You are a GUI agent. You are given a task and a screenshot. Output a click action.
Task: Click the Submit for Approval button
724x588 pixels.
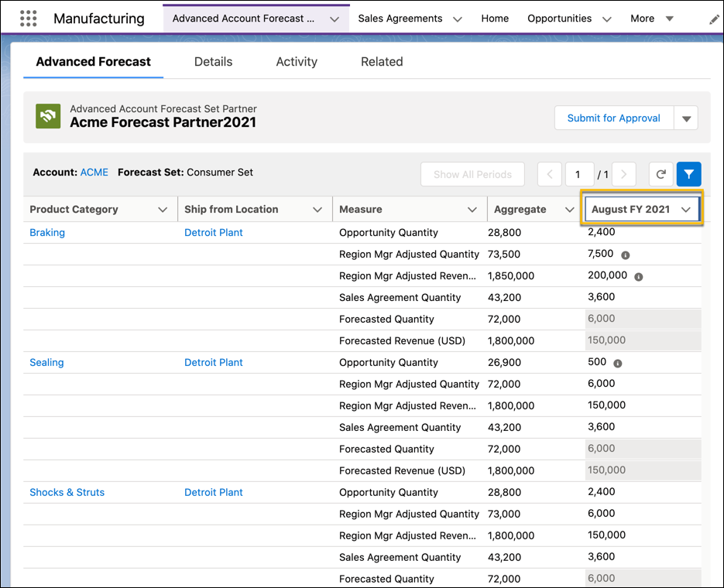[x=613, y=118]
